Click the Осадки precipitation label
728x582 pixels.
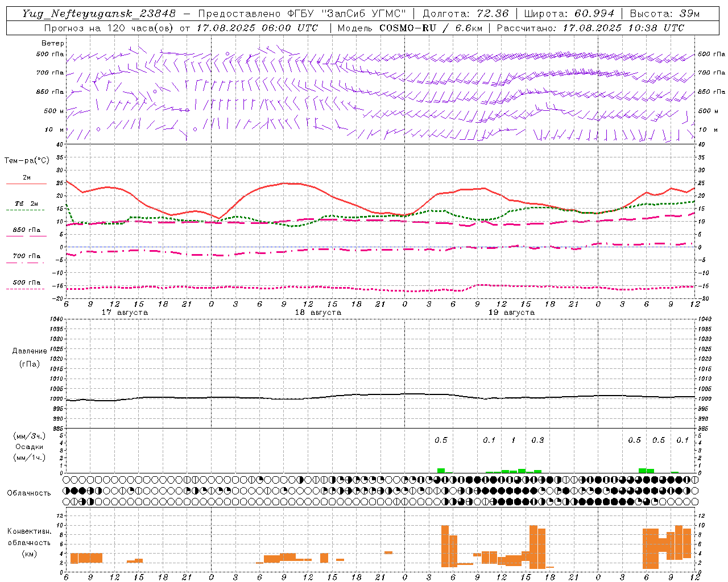pos(29,447)
